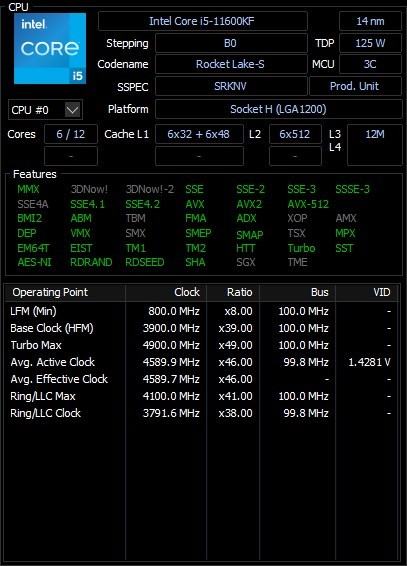Click the RDRAND feature label

[91, 262]
